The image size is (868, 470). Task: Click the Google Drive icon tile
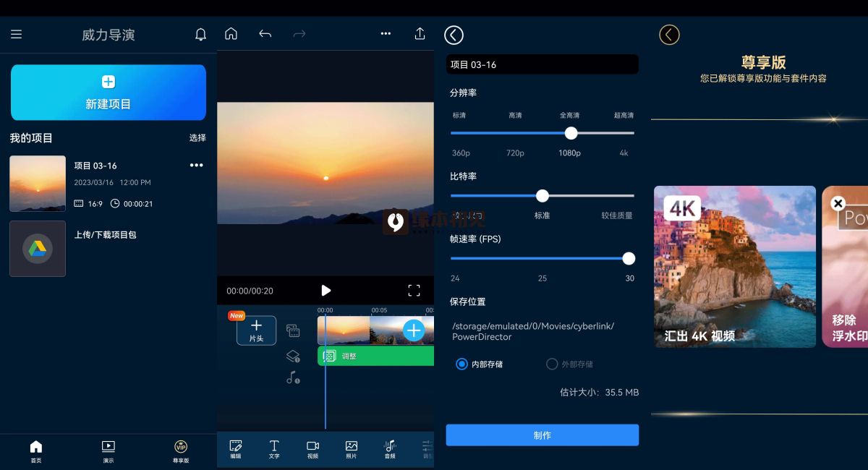[x=38, y=249]
